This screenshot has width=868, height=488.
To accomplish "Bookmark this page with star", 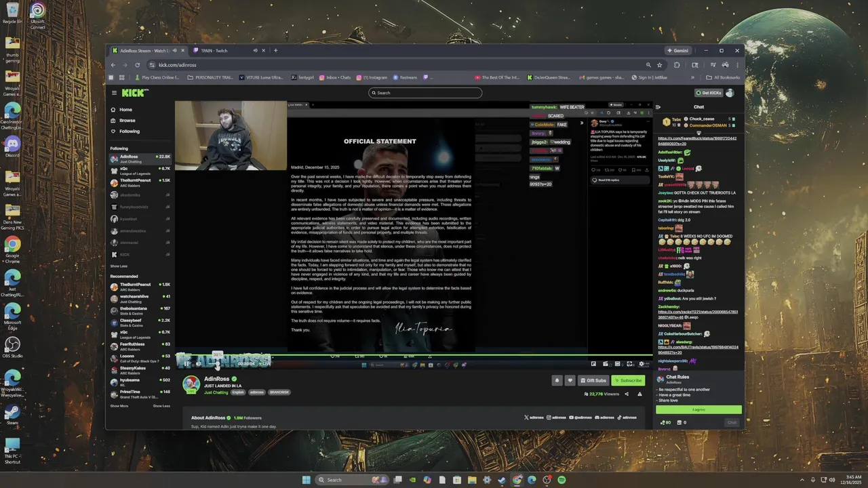I will [659, 65].
